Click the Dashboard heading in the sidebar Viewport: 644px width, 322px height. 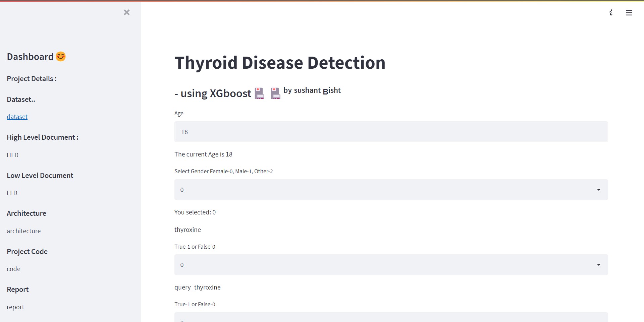click(x=30, y=56)
